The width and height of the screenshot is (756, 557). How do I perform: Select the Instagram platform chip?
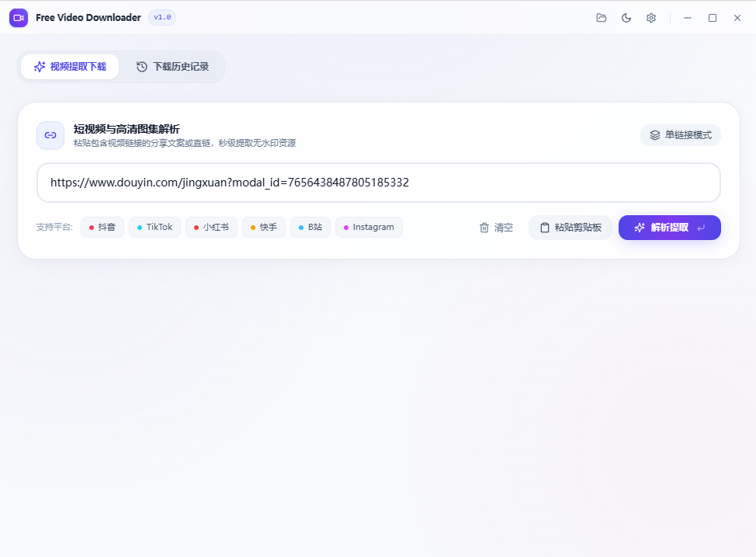[x=369, y=228]
